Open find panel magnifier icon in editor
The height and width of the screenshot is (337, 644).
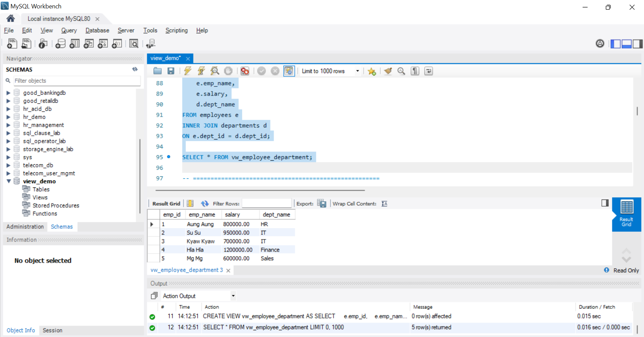click(x=401, y=71)
